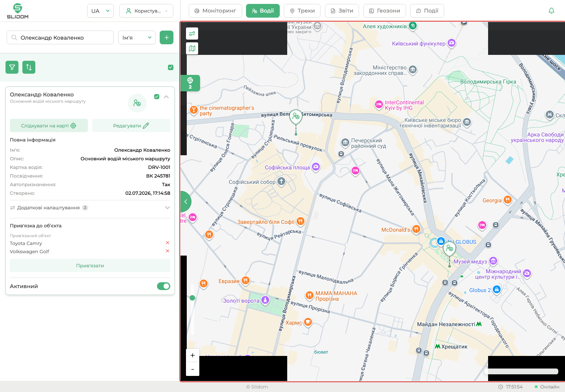Open notifications bell
Image resolution: width=565 pixels, height=392 pixels.
551,11
